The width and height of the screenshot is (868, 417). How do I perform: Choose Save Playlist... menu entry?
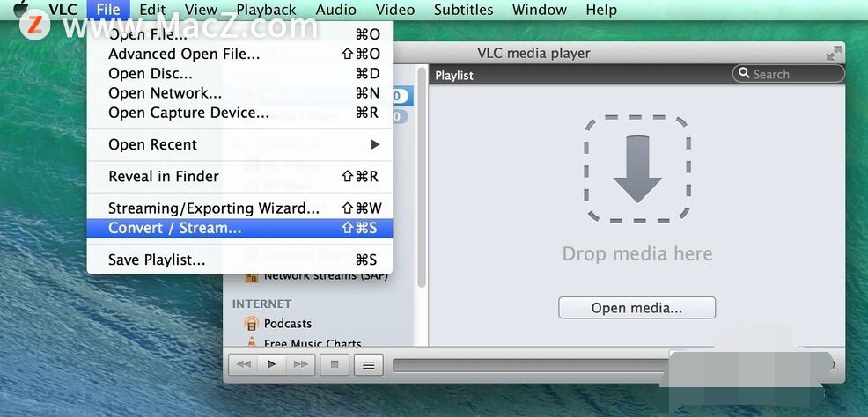tap(239, 260)
